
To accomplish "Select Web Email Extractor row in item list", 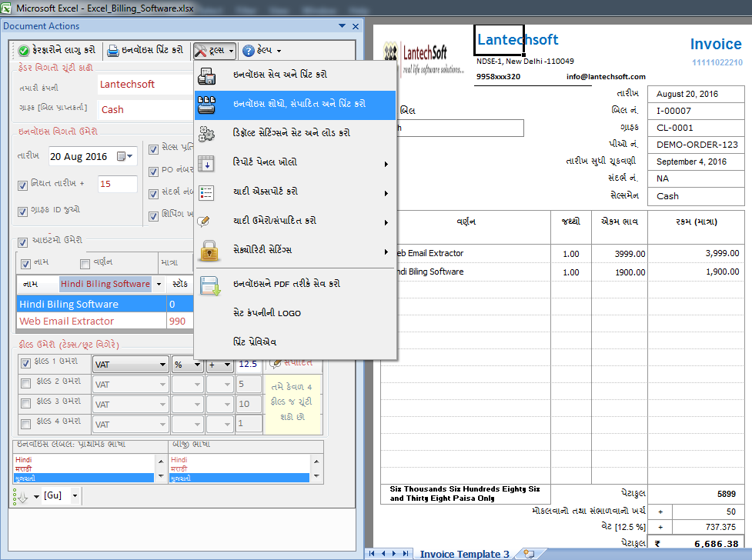I will point(105,322).
